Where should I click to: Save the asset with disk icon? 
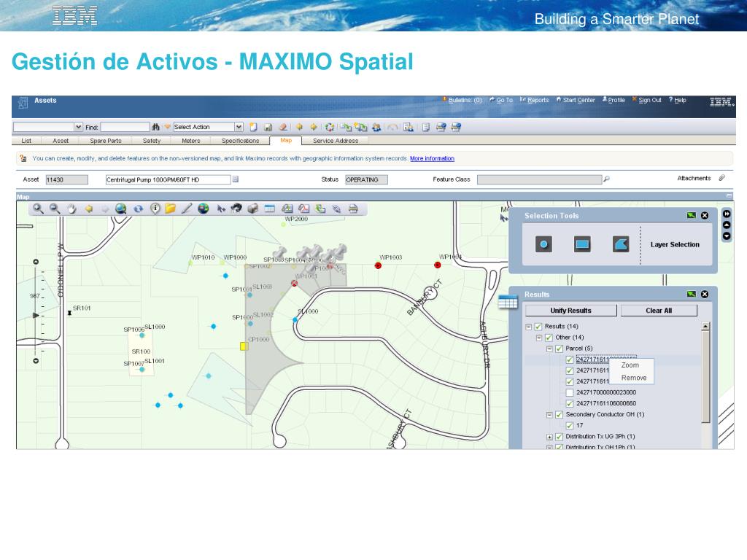click(268, 127)
